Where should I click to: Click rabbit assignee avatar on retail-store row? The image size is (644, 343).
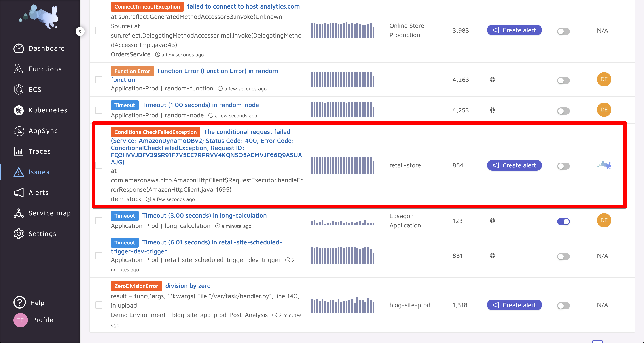pyautogui.click(x=604, y=165)
